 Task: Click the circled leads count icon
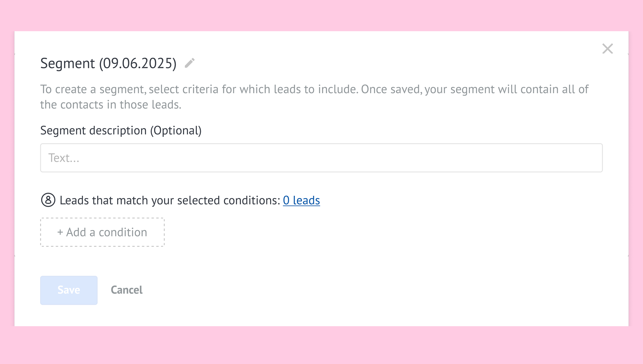click(48, 200)
